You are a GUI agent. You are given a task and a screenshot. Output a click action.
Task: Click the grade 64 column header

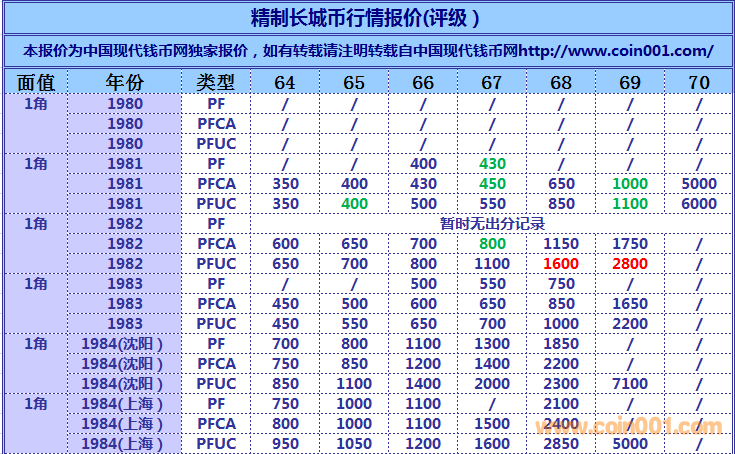pyautogui.click(x=285, y=82)
